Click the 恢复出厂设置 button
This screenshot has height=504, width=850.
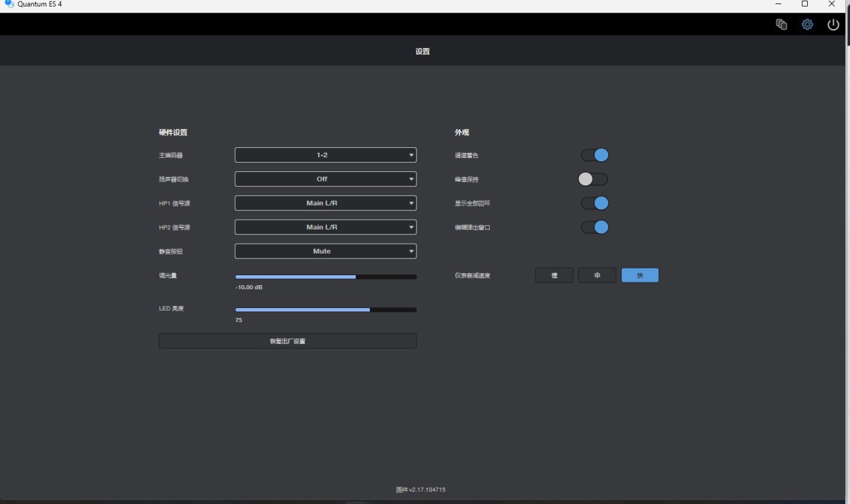point(287,341)
